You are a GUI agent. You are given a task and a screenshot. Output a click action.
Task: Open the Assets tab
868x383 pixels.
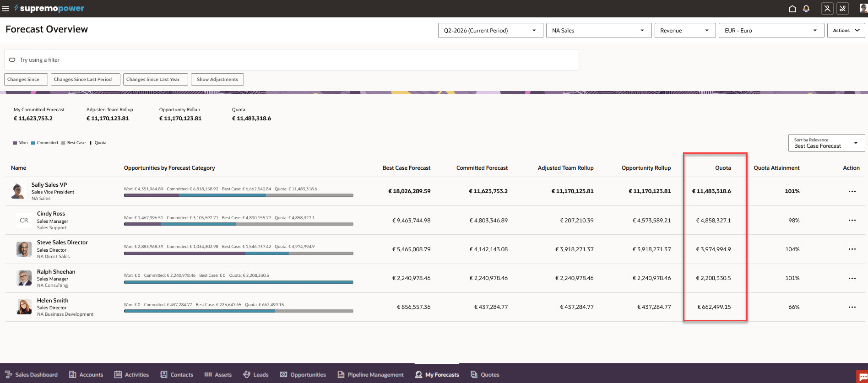218,375
